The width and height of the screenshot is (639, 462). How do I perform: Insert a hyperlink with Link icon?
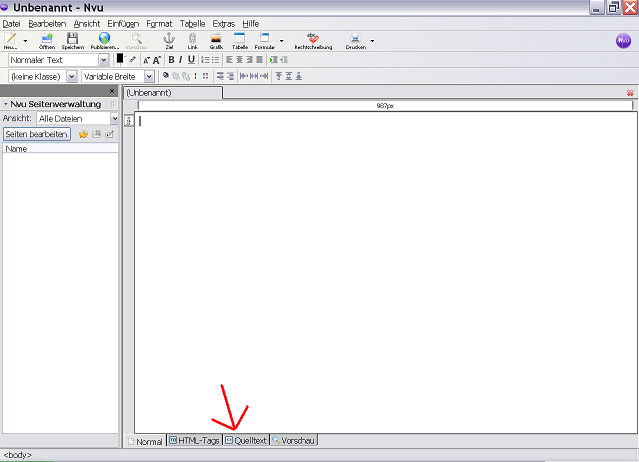pos(192,40)
